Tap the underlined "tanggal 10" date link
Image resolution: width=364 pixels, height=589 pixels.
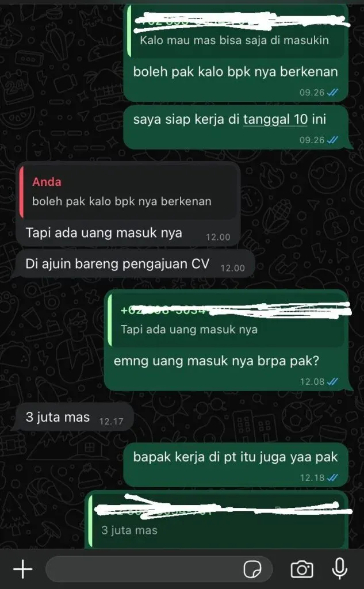click(275, 120)
